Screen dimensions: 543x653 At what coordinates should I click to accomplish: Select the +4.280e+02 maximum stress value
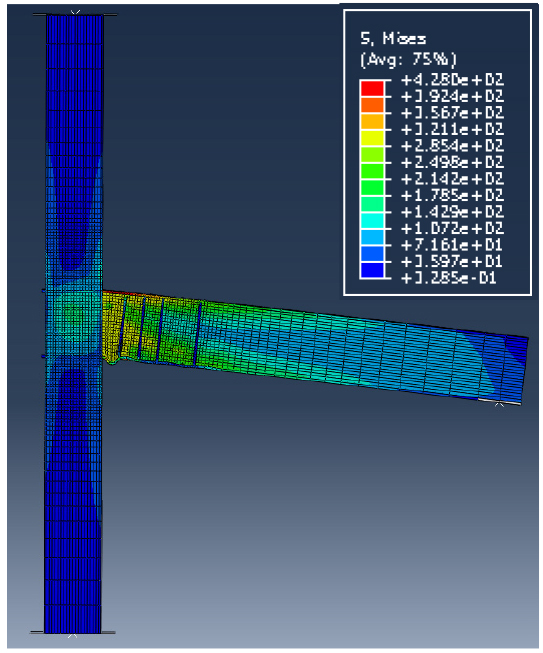(452, 80)
